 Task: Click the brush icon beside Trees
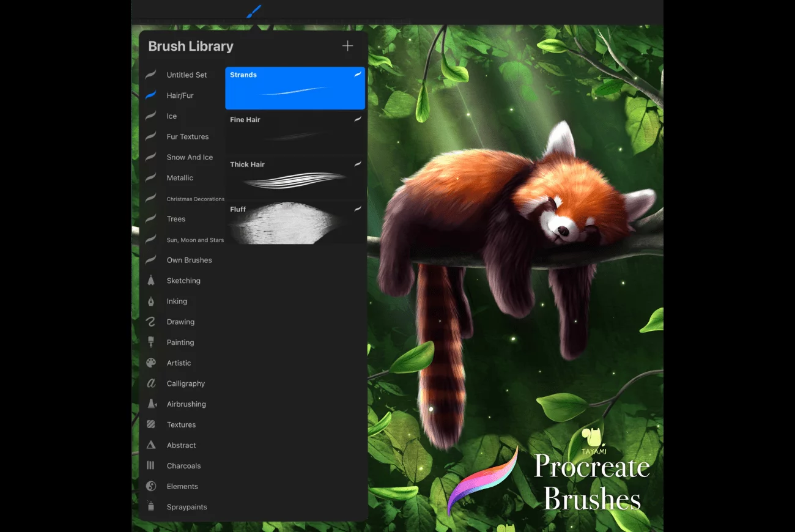click(x=150, y=219)
